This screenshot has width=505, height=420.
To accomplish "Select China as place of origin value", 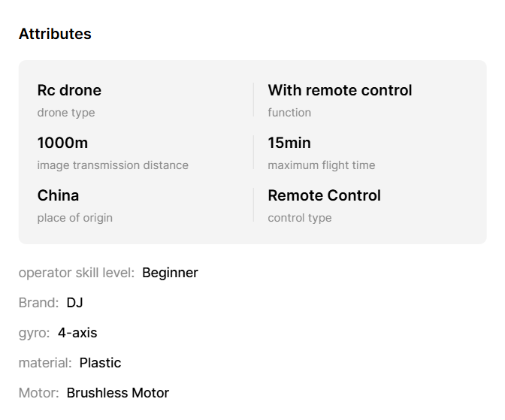I will pos(58,195).
